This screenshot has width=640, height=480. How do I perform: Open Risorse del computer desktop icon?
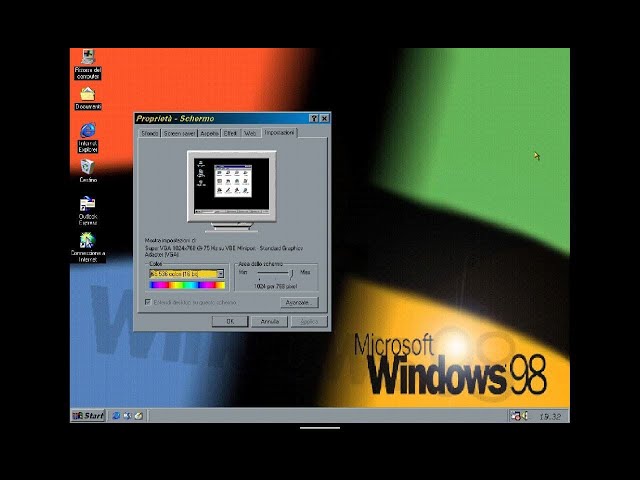[88, 64]
